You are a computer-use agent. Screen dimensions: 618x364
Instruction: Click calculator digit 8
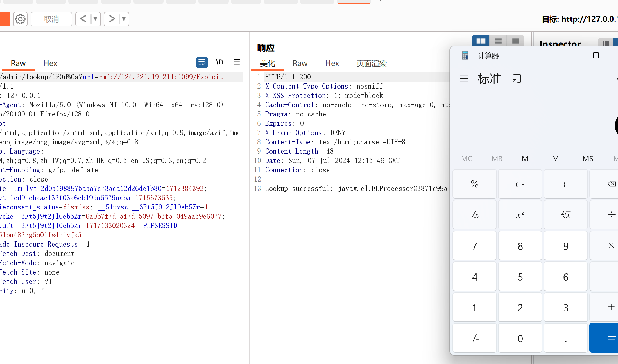pos(520,246)
